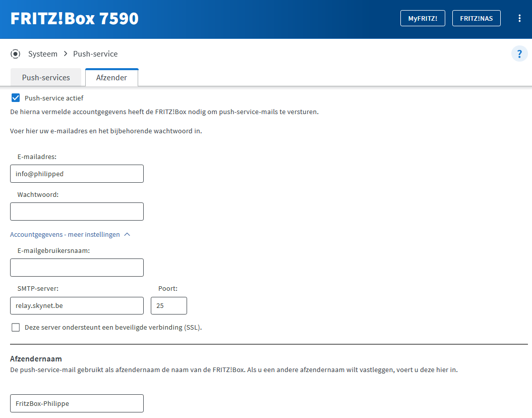This screenshot has height=418, width=532.
Task: Focus the Wachtwoord password field
Action: [77, 212]
